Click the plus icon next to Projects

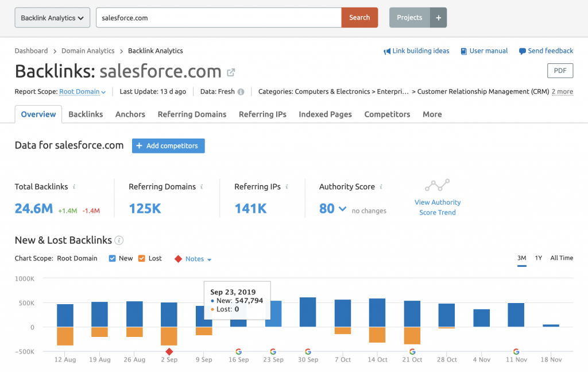pos(438,18)
